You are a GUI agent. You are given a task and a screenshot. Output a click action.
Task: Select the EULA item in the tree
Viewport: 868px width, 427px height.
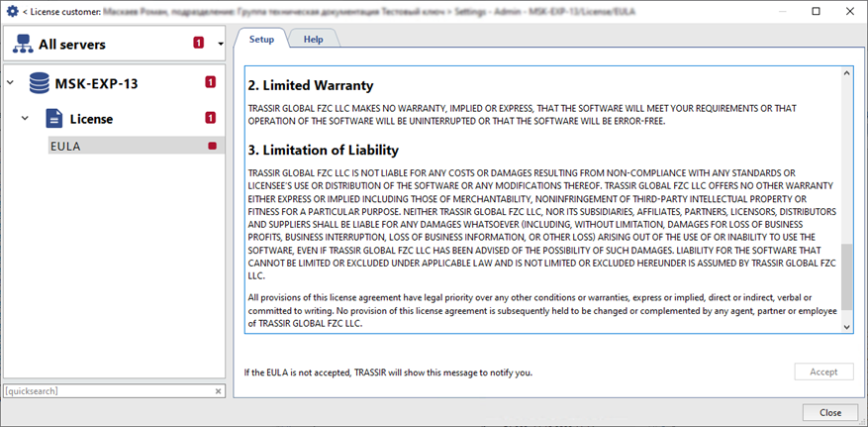point(65,146)
